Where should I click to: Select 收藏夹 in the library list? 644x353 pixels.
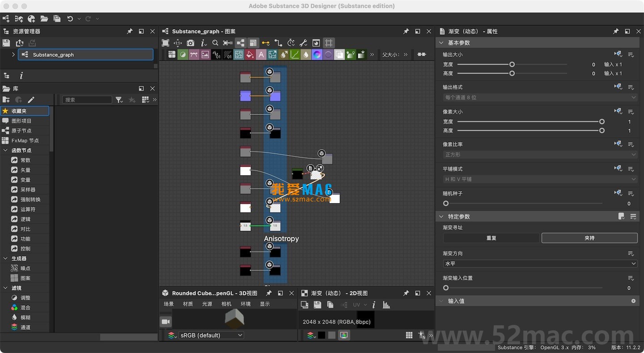[x=25, y=111]
